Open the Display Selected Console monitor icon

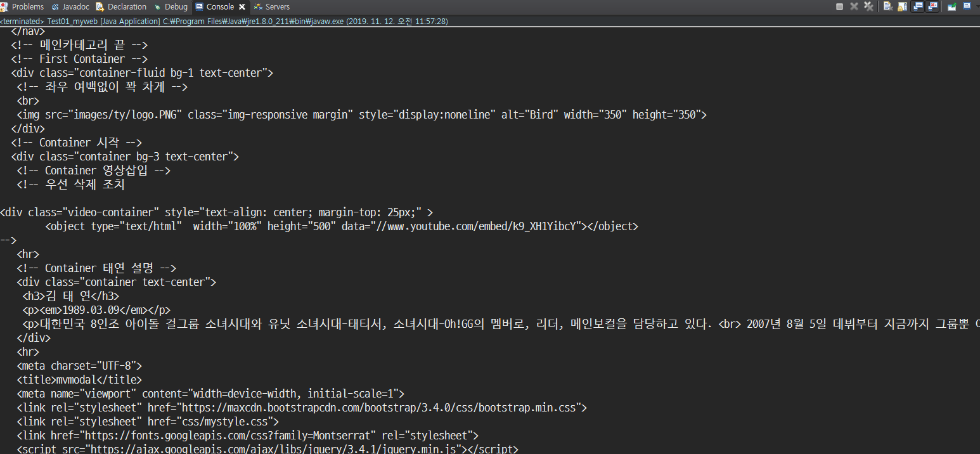(x=967, y=6)
